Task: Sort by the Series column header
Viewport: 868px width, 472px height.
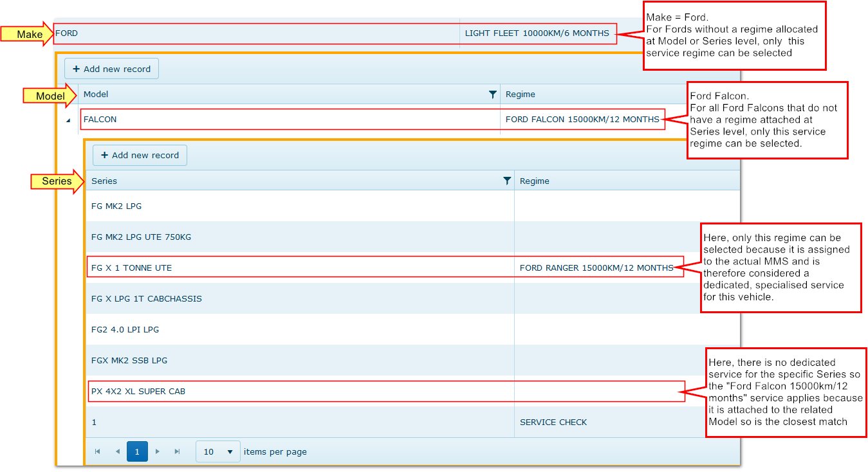Action: point(104,181)
